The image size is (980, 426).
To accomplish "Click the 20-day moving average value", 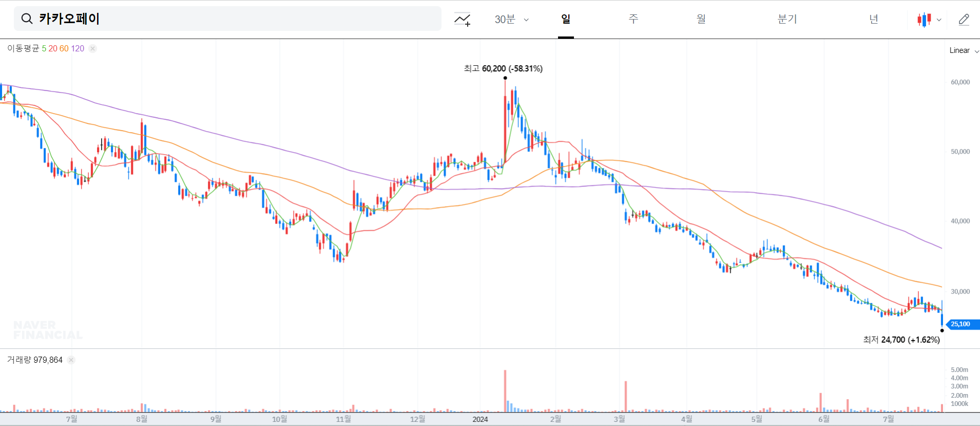I will coord(53,48).
